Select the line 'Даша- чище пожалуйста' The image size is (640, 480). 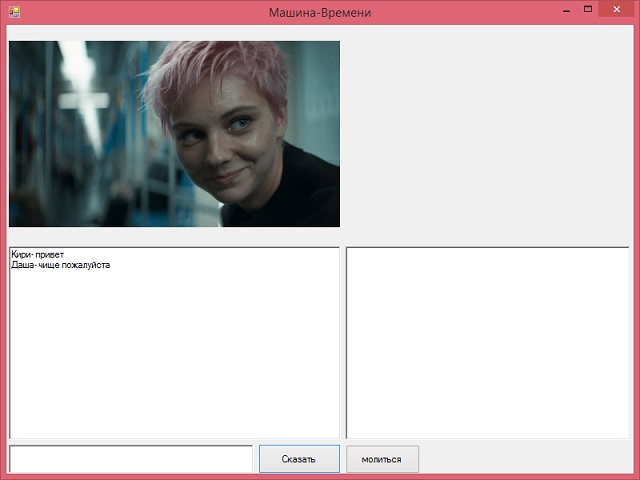(60, 265)
